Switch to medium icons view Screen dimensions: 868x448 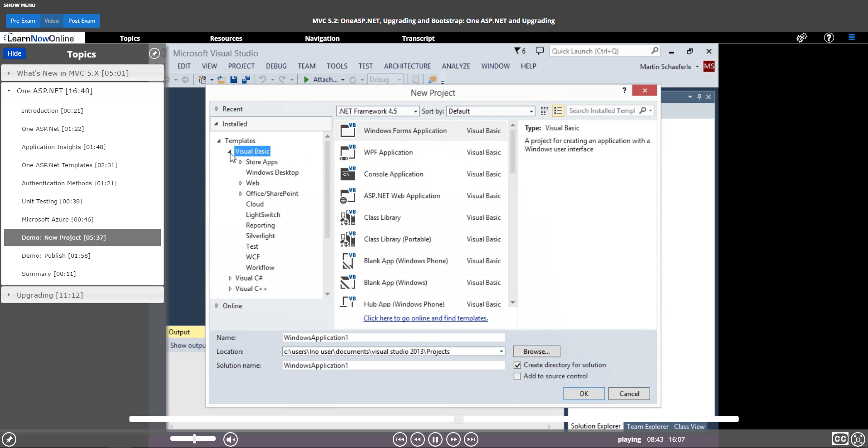pyautogui.click(x=544, y=111)
